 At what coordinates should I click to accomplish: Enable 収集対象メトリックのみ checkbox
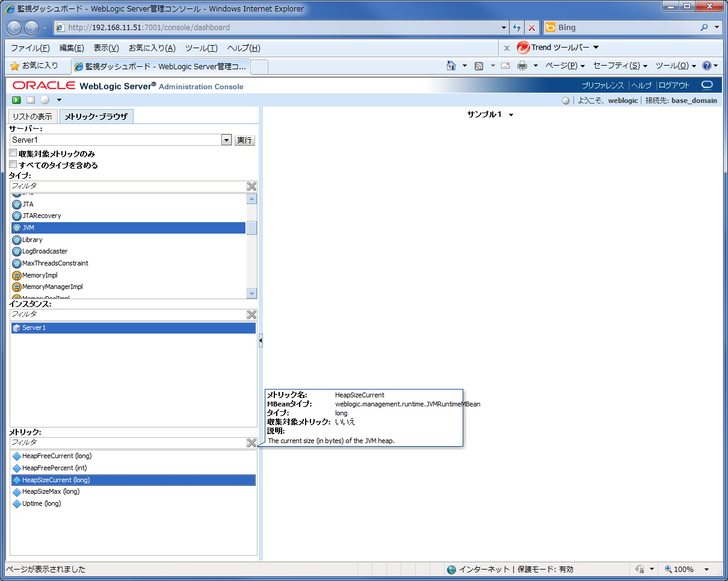[13, 154]
